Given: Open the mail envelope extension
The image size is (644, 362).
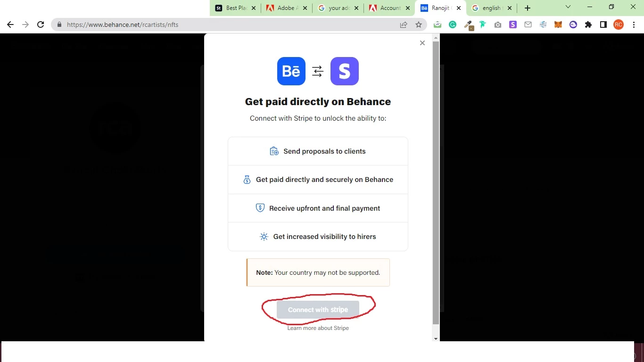Looking at the screenshot, I should click(x=528, y=25).
